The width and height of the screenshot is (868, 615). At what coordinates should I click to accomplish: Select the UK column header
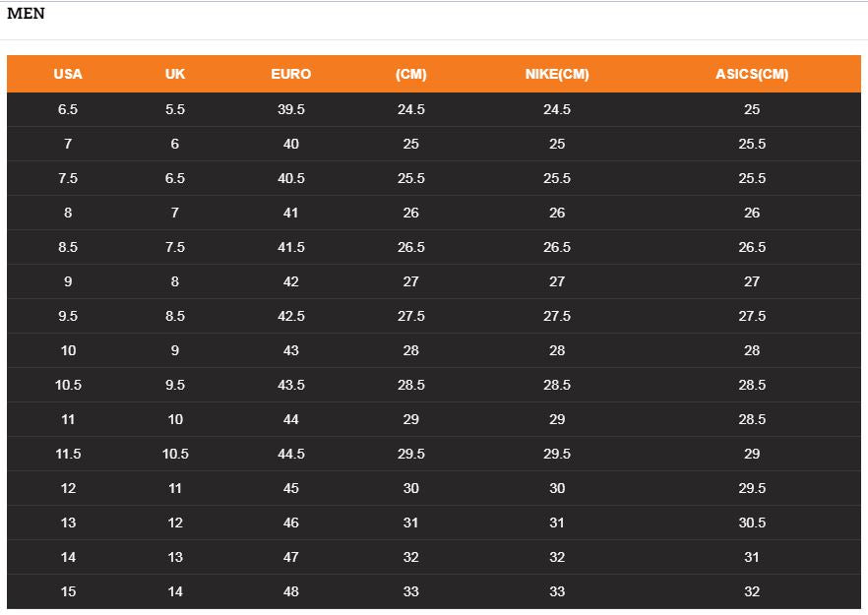click(x=175, y=74)
